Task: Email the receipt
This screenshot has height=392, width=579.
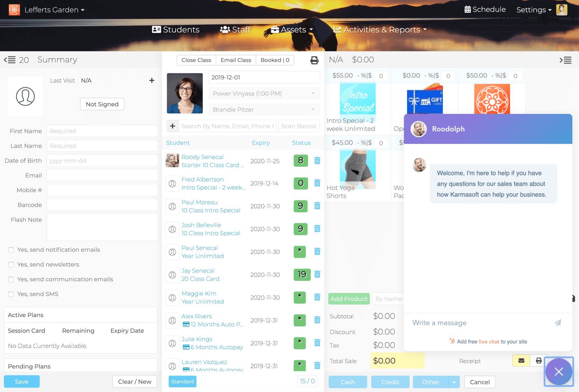Action: click(521, 361)
